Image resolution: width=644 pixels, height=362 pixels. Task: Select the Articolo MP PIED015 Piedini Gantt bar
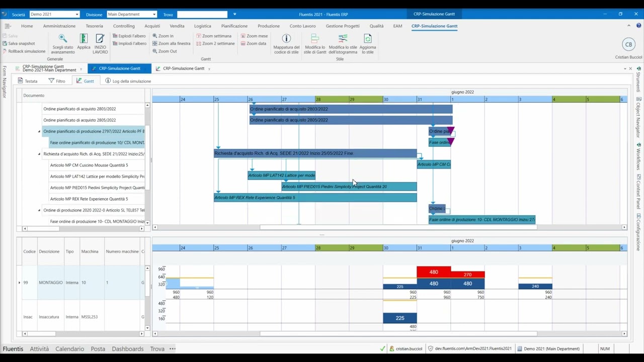pyautogui.click(x=349, y=187)
